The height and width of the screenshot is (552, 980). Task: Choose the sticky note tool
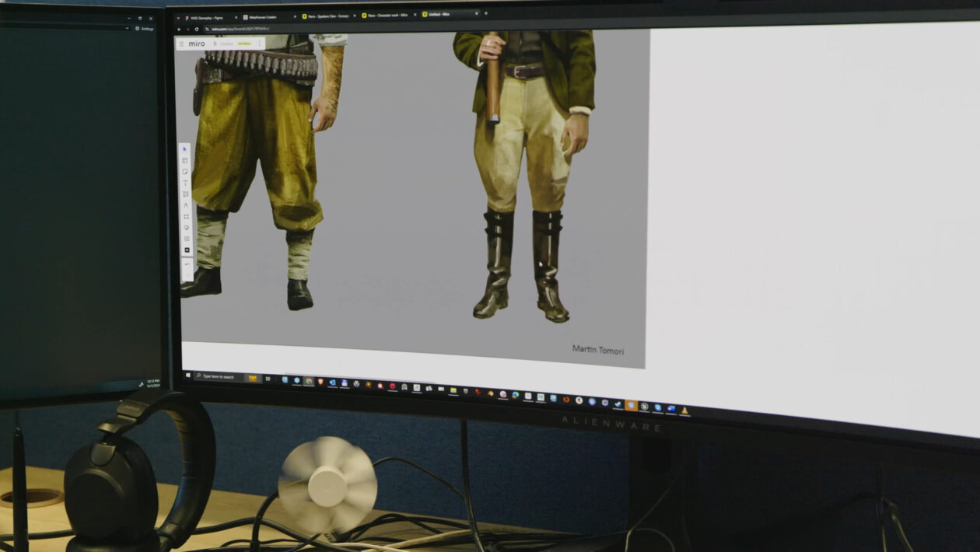point(185,172)
